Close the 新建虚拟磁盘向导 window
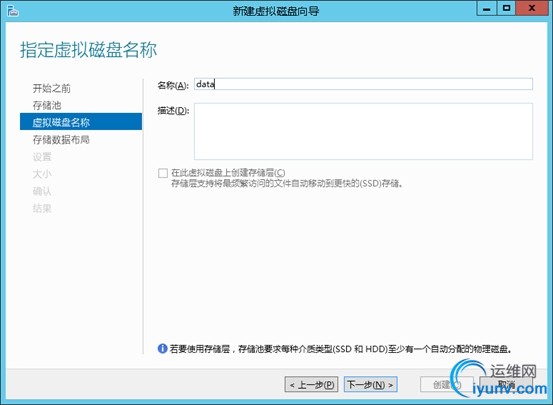The height and width of the screenshot is (405, 553). pos(531,8)
